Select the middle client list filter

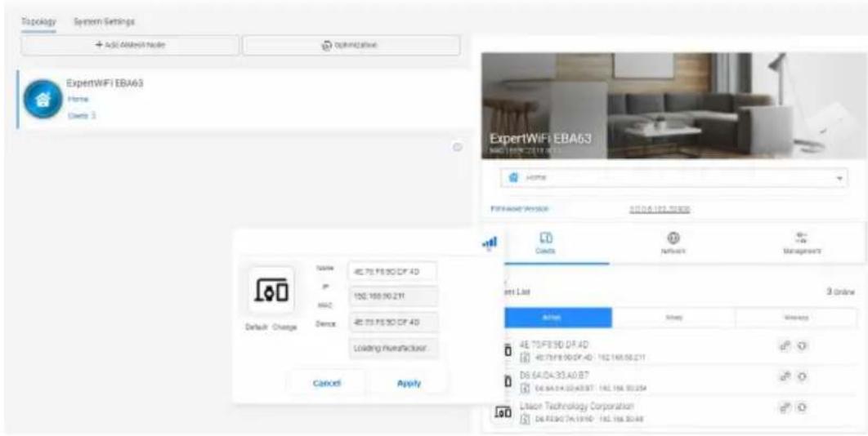click(x=673, y=318)
